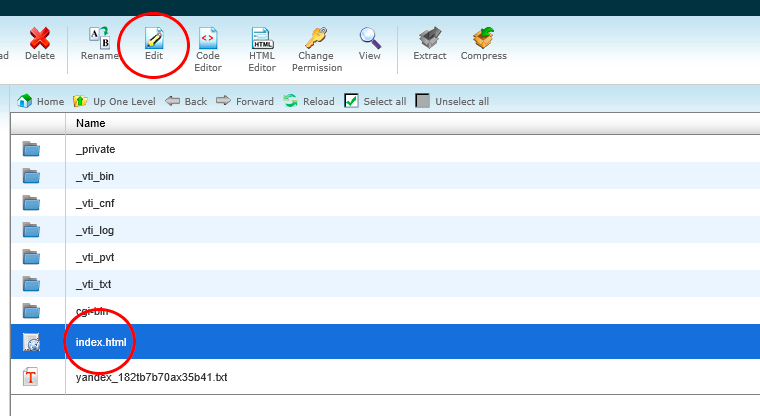Click the Back arrow icon
760x416 pixels.
click(172, 101)
